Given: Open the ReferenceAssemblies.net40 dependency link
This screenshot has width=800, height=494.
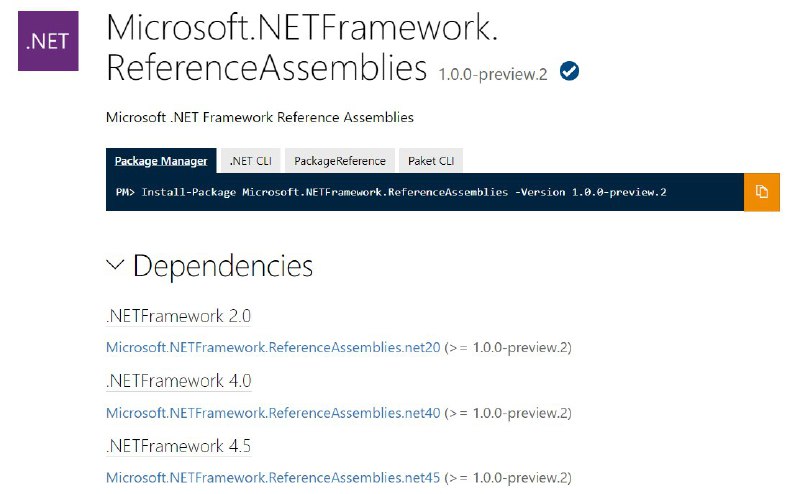Looking at the screenshot, I should point(273,413).
